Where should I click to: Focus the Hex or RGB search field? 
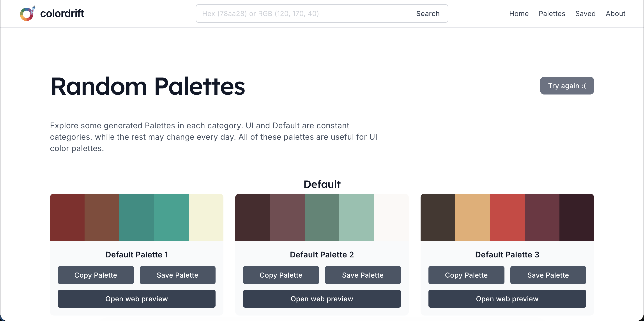click(302, 14)
